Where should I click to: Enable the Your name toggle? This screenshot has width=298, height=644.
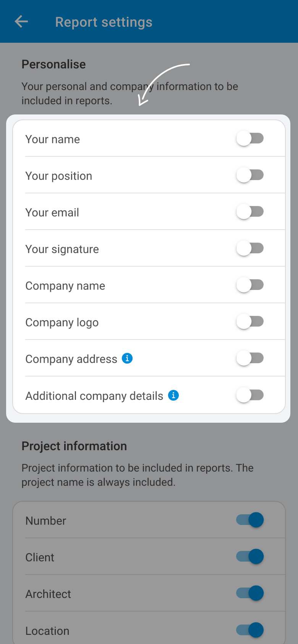tap(250, 138)
